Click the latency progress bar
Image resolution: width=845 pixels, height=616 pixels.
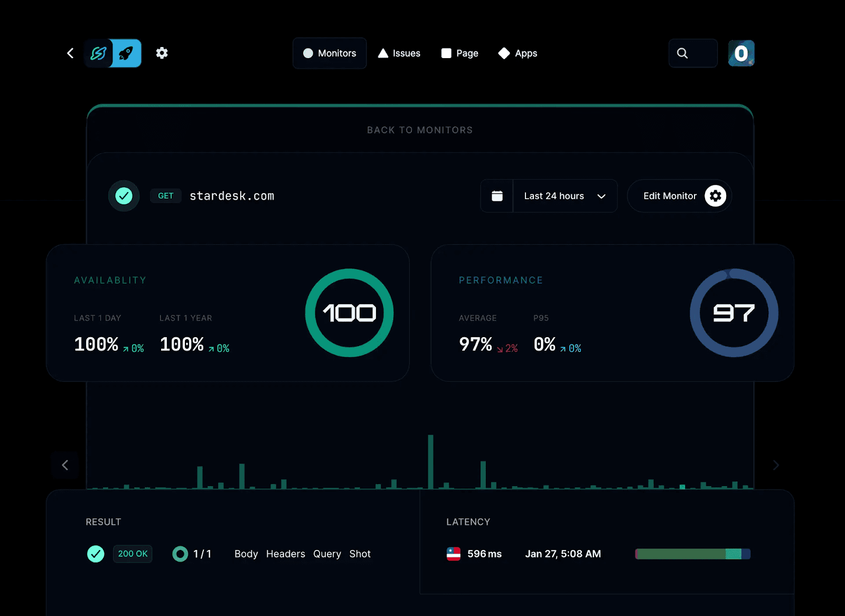click(692, 554)
